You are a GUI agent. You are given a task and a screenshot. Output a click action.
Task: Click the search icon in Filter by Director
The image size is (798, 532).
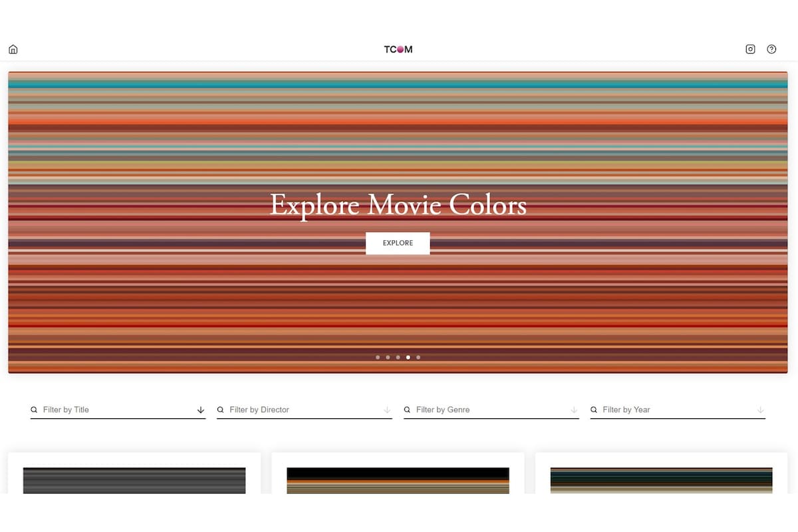[220, 410]
